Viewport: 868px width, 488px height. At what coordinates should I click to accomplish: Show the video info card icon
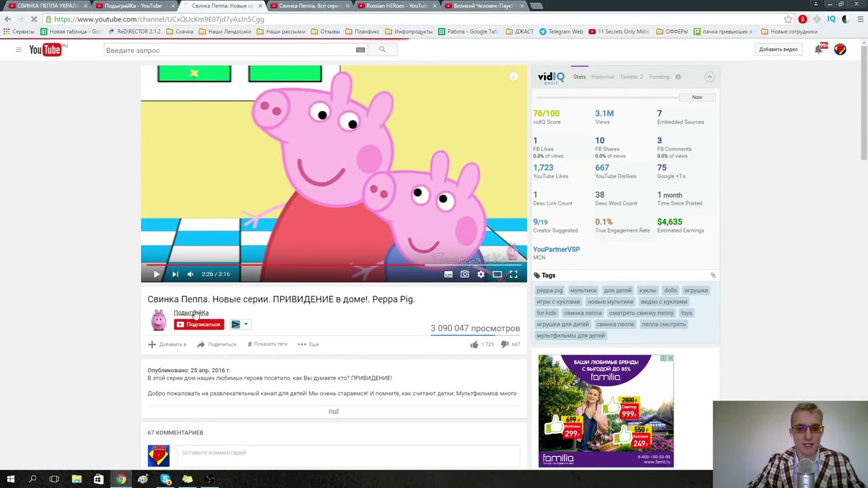point(513,77)
